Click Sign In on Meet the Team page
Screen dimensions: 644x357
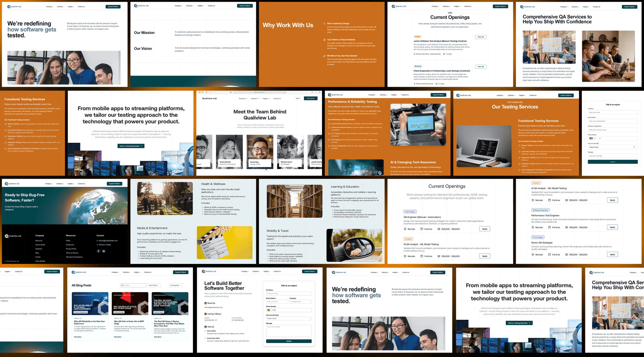click(298, 98)
